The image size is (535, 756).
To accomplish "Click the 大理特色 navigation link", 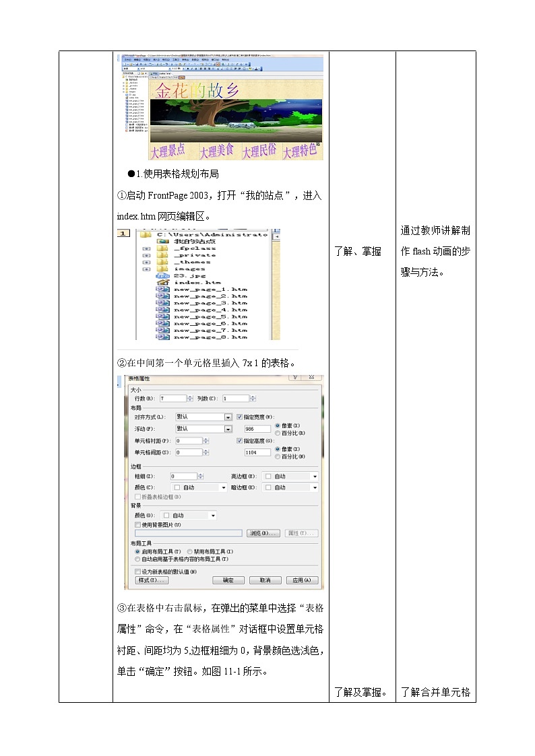I will (x=300, y=151).
